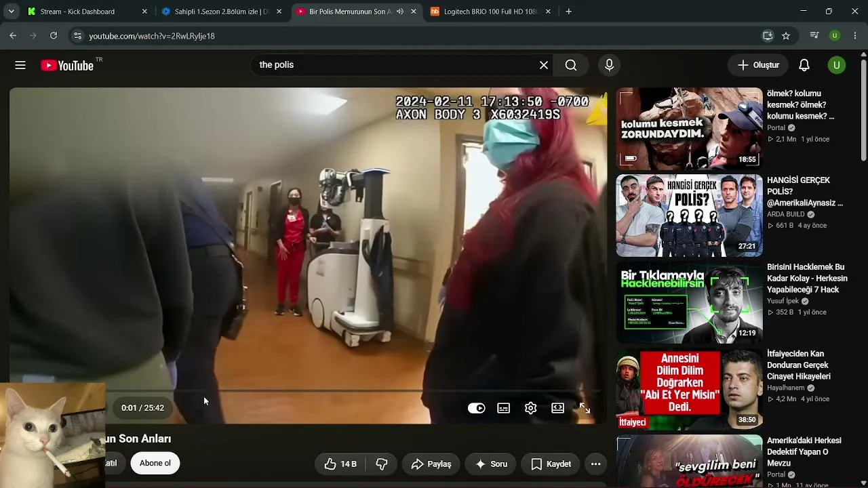Open a new browser tab
This screenshot has height=488, width=868.
tap(568, 12)
